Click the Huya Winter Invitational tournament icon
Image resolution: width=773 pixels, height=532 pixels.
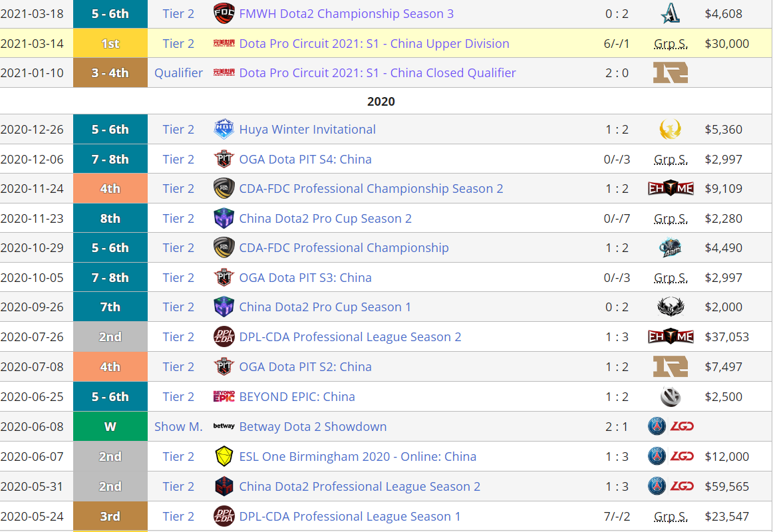click(224, 130)
